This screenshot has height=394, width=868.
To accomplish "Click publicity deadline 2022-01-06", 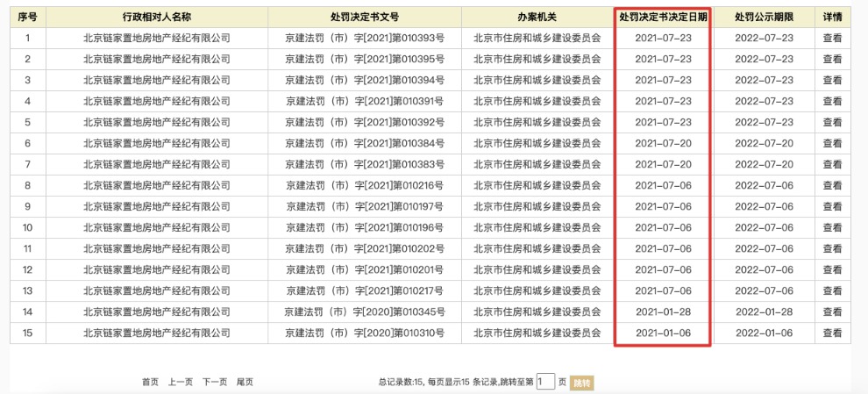I will (764, 333).
